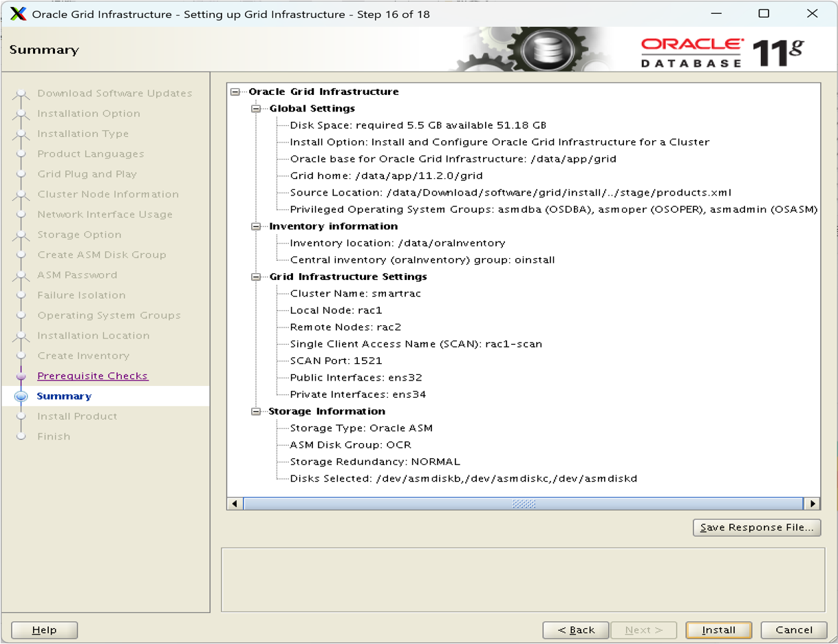Select Local Node rac1 row
838x644 pixels.
tap(336, 310)
